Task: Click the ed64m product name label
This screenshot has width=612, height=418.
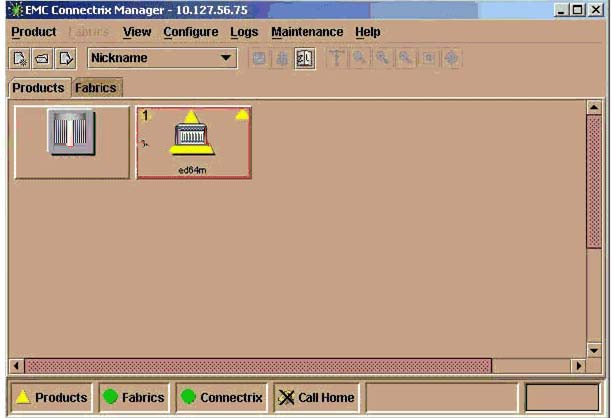Action: [x=192, y=170]
